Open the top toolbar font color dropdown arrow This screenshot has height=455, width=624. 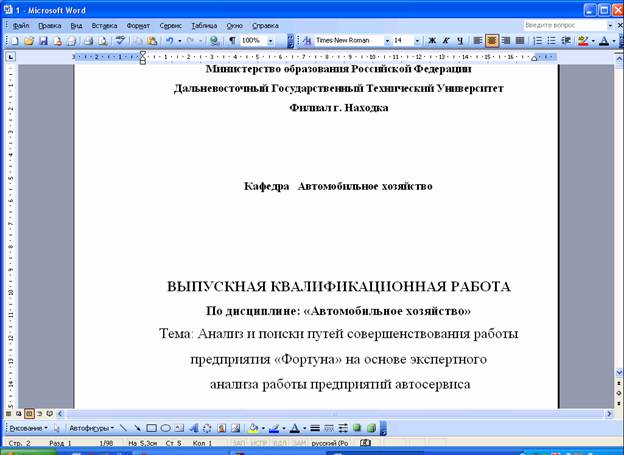click(614, 41)
